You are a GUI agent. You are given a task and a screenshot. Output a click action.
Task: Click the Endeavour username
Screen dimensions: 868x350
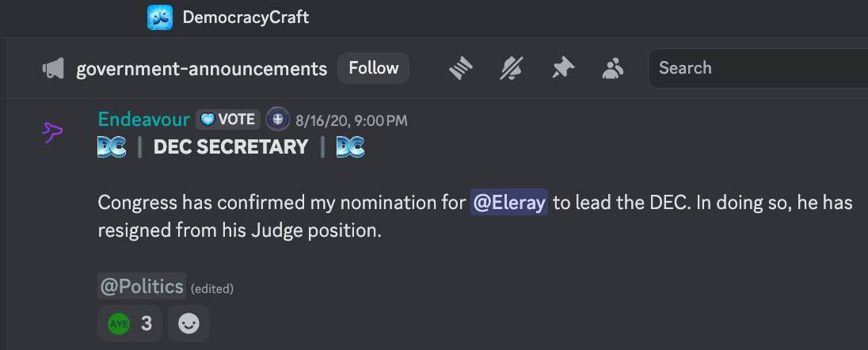click(x=144, y=119)
